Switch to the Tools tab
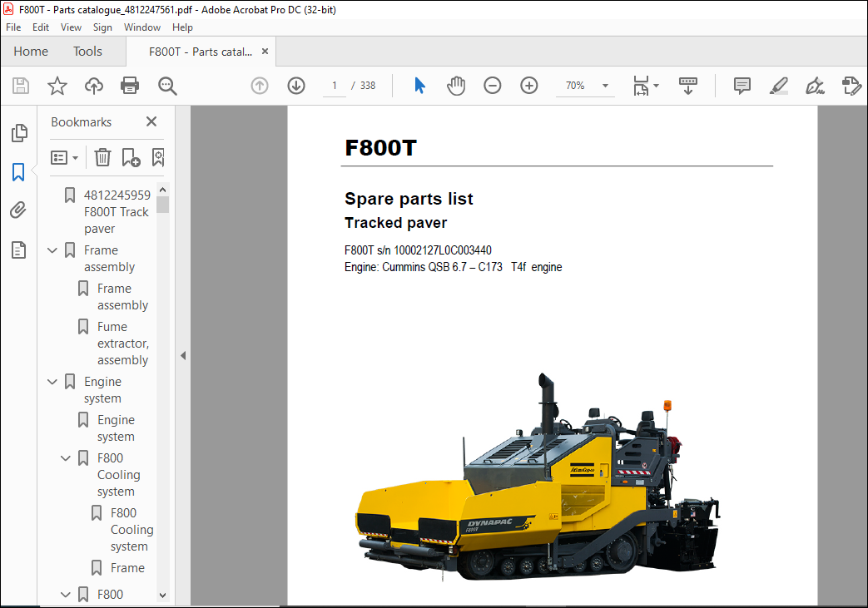The width and height of the screenshot is (868, 608). pos(87,52)
